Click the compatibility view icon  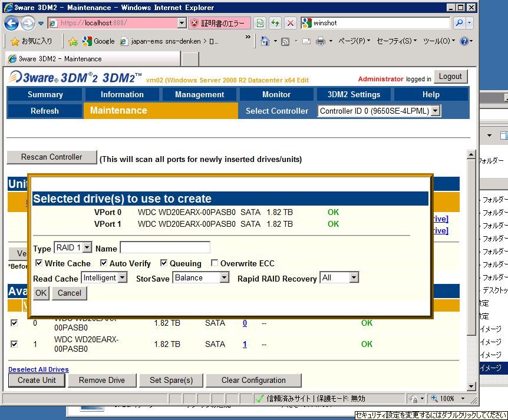(x=260, y=23)
